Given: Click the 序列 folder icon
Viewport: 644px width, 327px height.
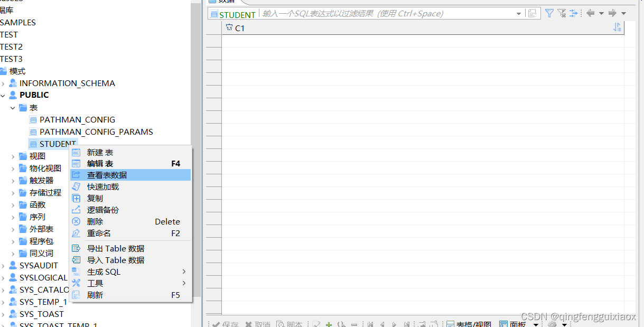Looking at the screenshot, I should 23,217.
